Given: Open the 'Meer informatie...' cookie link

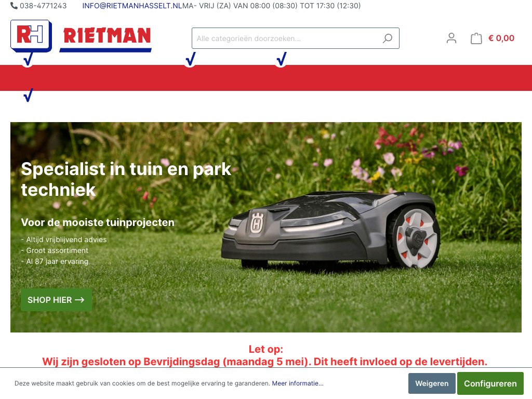Looking at the screenshot, I should 298,383.
